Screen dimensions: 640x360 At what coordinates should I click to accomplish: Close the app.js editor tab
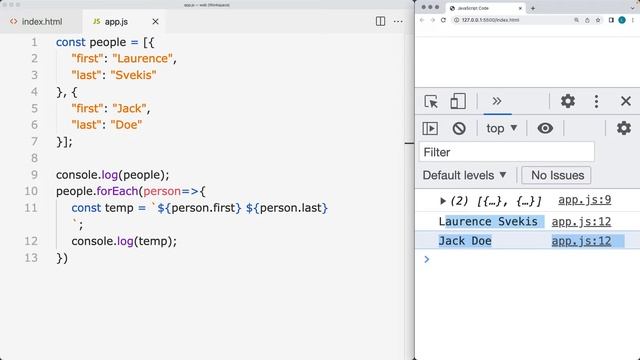(x=155, y=22)
